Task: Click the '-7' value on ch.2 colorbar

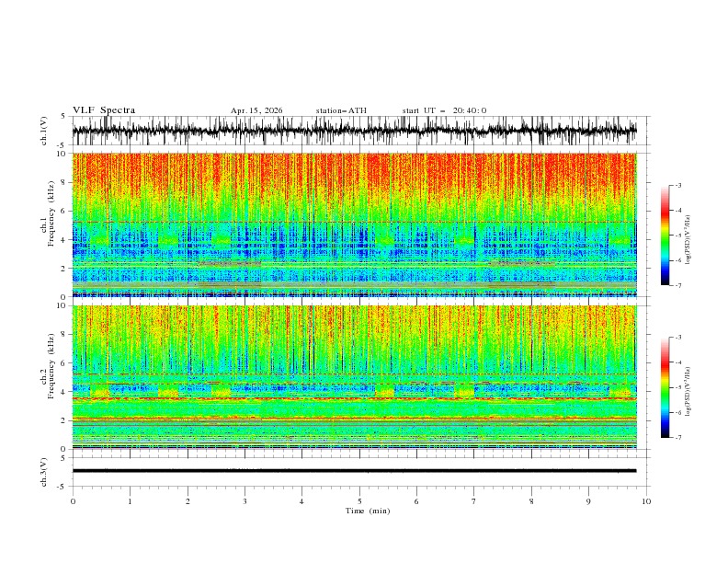Action: (677, 438)
